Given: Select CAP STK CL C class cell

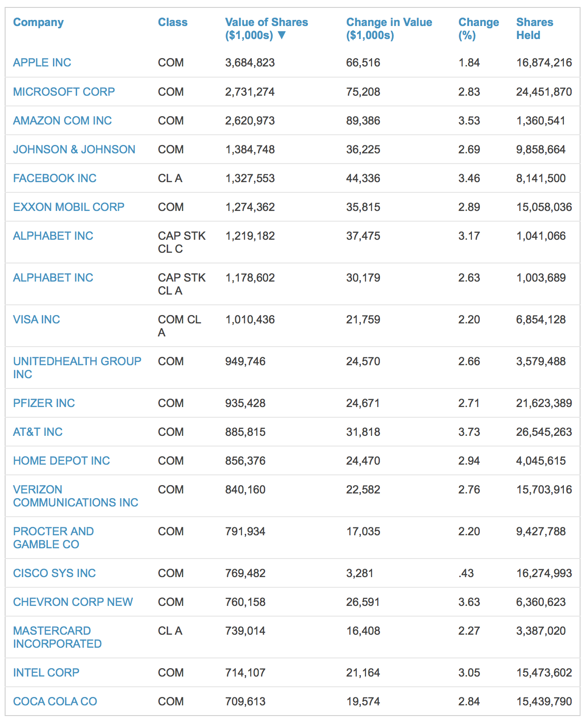Looking at the screenshot, I should tap(182, 243).
